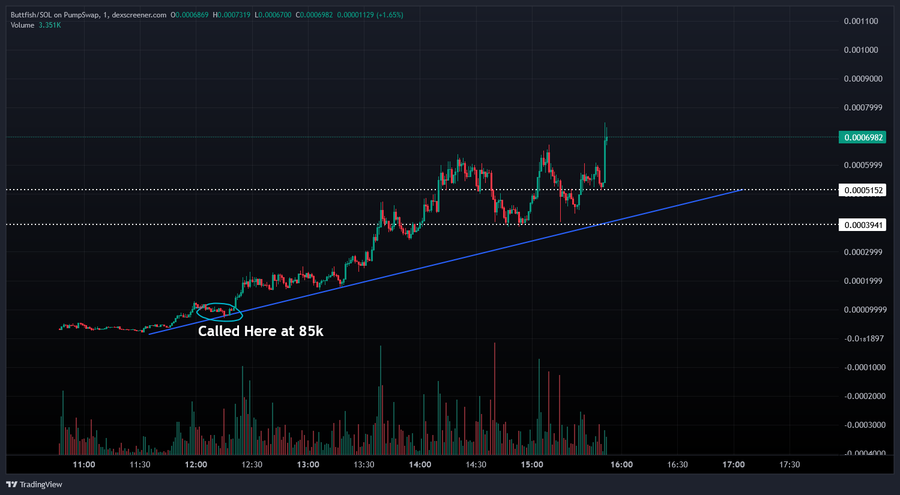Screen dimensions: 900x495
Task: Click the 0.001000 price axis label
Action: [x=860, y=50]
